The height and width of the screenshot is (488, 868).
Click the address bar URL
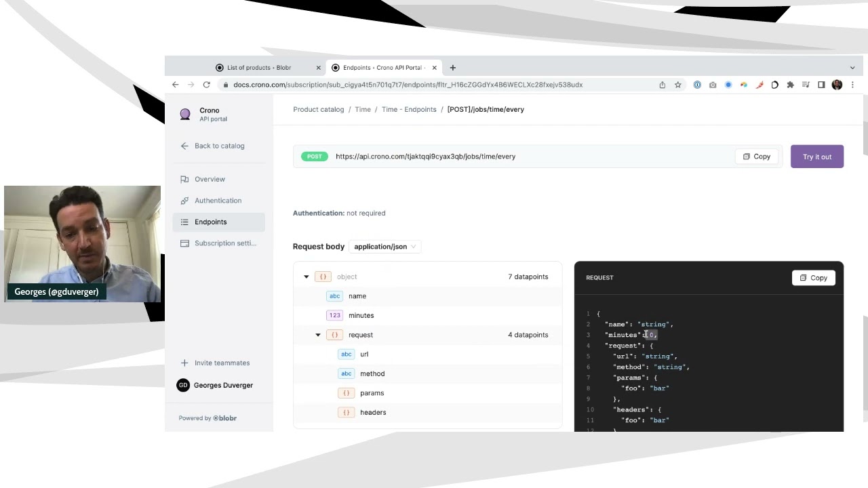point(408,85)
